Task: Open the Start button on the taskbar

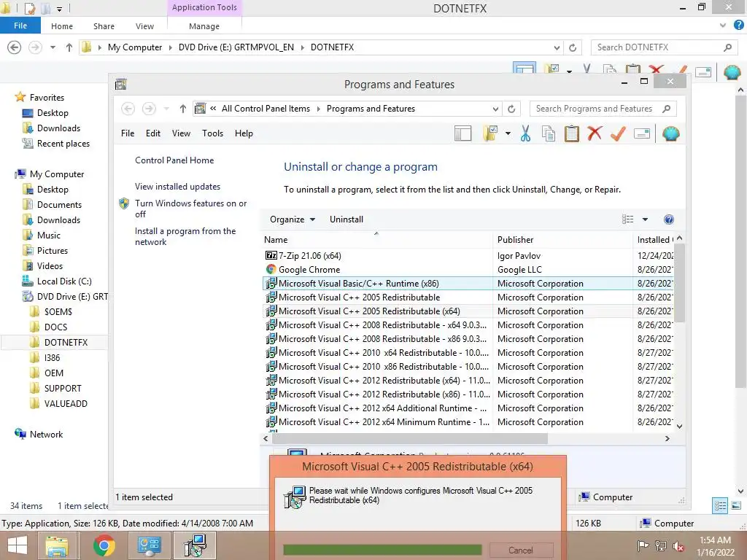Action: [x=18, y=545]
